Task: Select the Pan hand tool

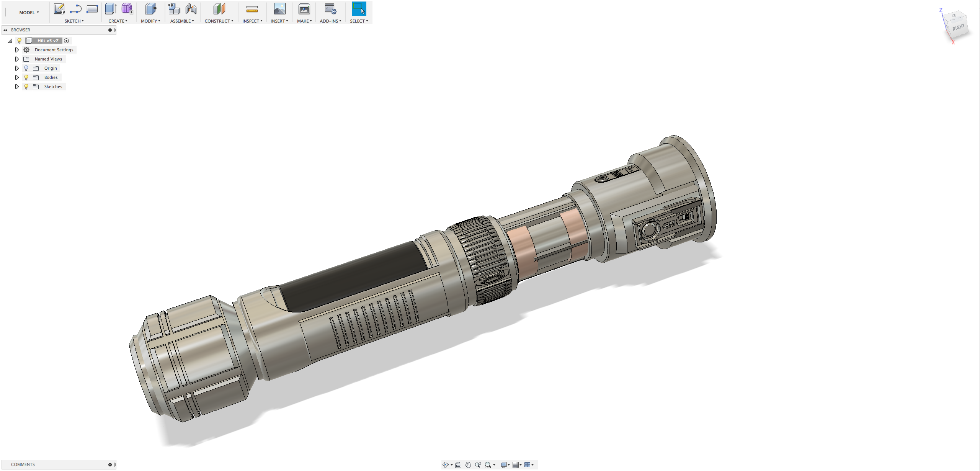Action: [x=468, y=464]
